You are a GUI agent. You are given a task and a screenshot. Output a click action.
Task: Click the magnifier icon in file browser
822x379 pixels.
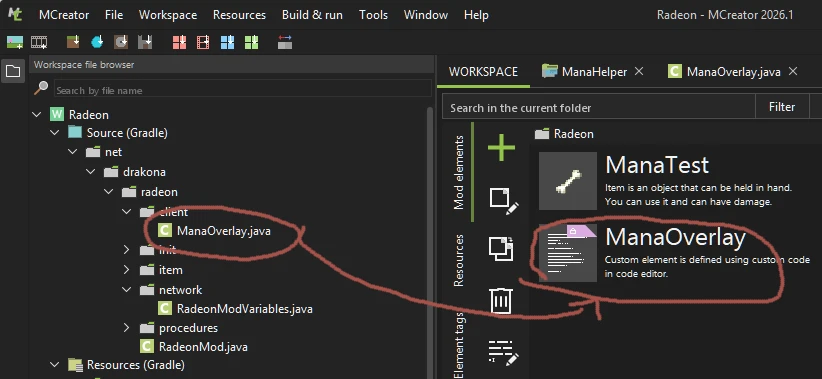pyautogui.click(x=41, y=88)
